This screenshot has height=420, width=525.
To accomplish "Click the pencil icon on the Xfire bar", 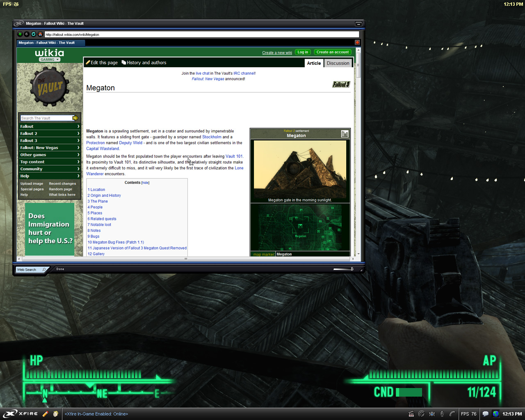I will point(46,414).
